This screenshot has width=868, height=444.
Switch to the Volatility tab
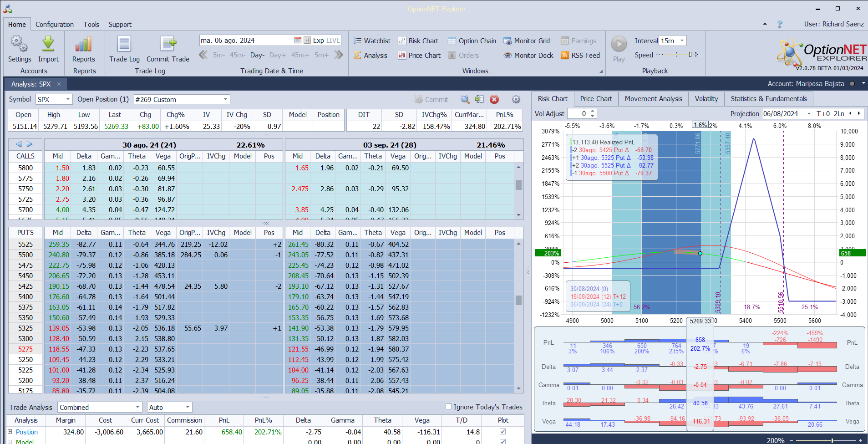tap(706, 99)
